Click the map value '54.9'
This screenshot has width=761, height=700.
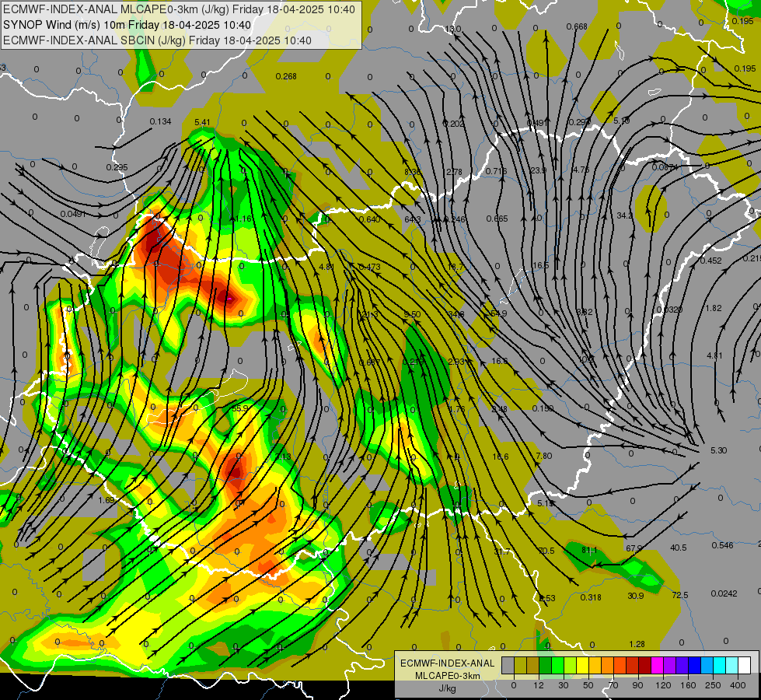click(x=498, y=313)
